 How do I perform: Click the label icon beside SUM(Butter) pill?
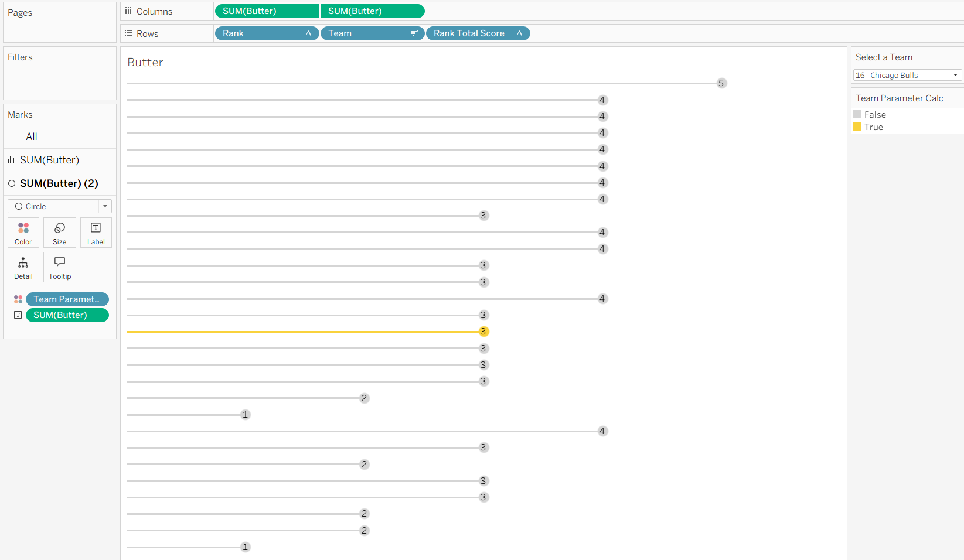(18, 315)
